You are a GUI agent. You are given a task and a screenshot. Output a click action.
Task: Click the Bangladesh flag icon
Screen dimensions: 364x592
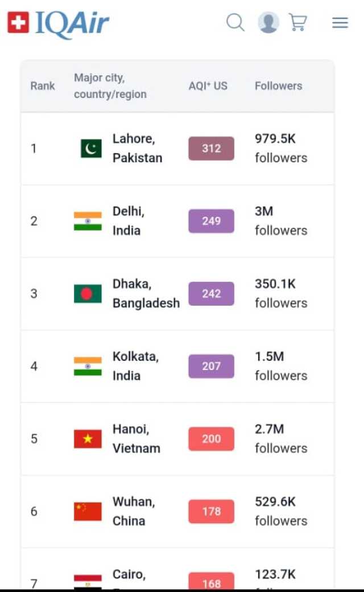click(x=88, y=294)
